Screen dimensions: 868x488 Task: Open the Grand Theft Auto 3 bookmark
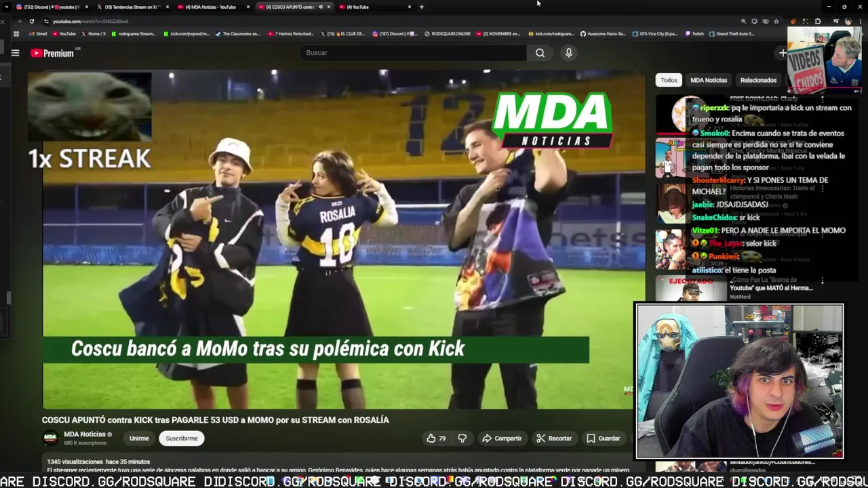pos(732,33)
